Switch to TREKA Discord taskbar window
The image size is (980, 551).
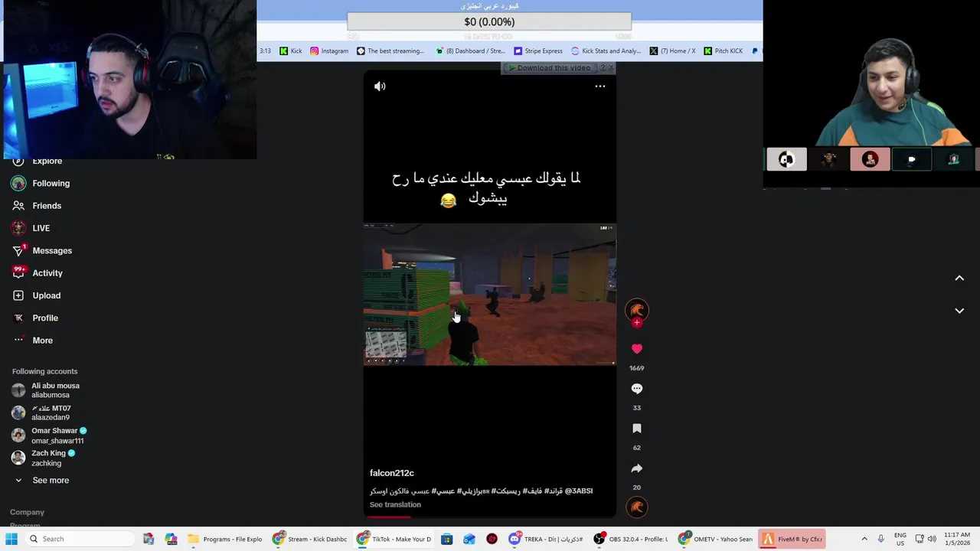547,539
